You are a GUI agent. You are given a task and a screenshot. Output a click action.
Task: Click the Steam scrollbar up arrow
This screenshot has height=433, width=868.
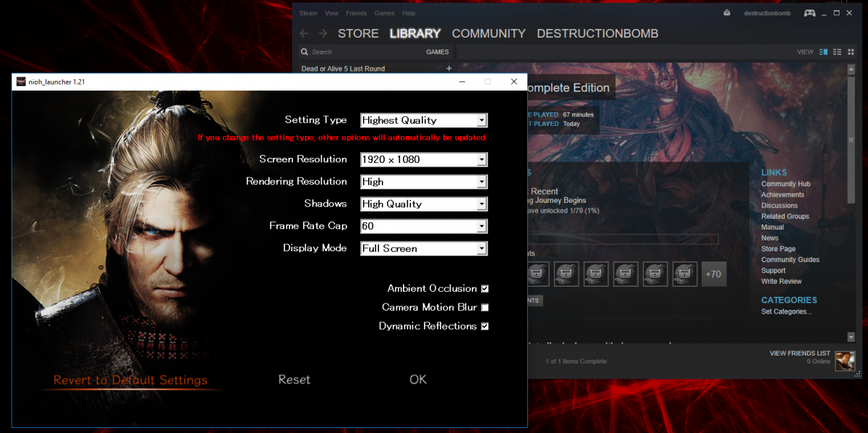(x=851, y=68)
